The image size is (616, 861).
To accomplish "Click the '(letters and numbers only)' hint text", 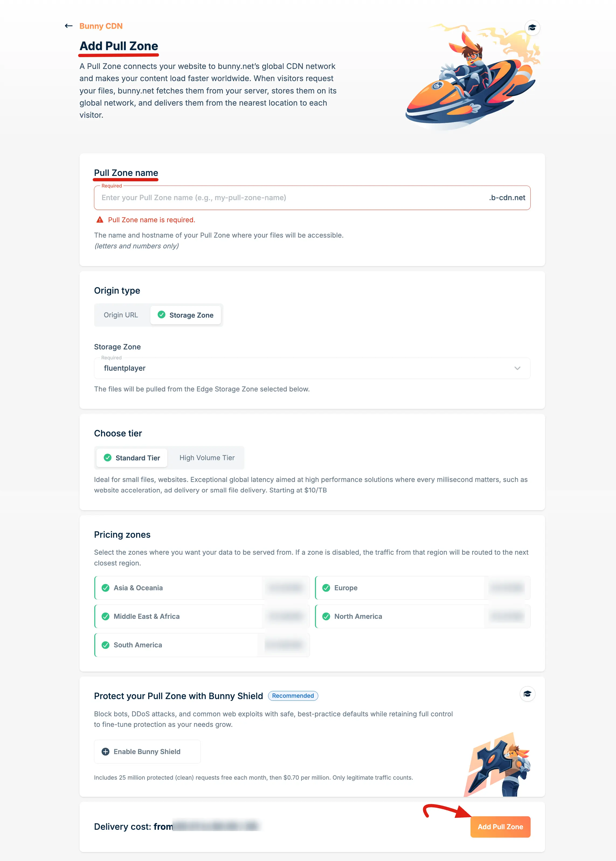I will tap(137, 246).
